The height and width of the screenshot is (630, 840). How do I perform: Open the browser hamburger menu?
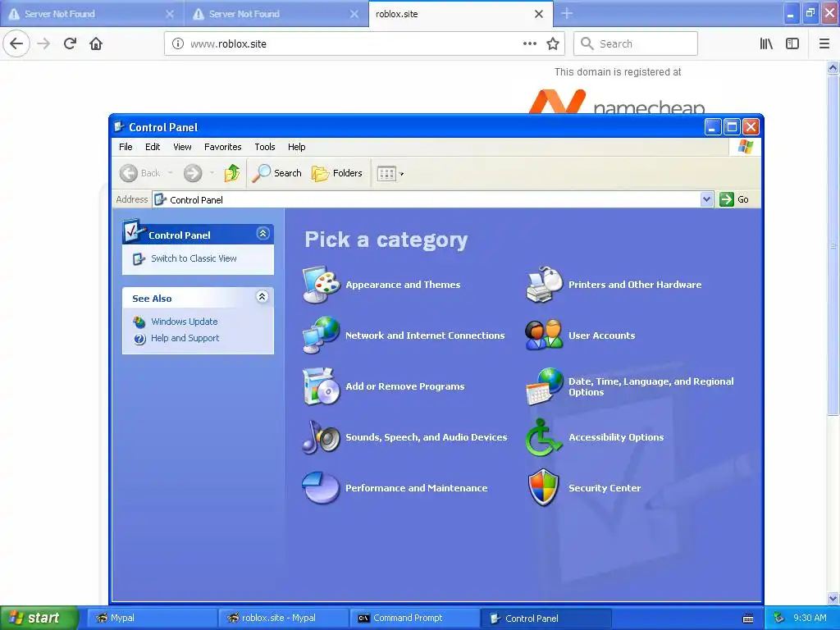pos(824,43)
